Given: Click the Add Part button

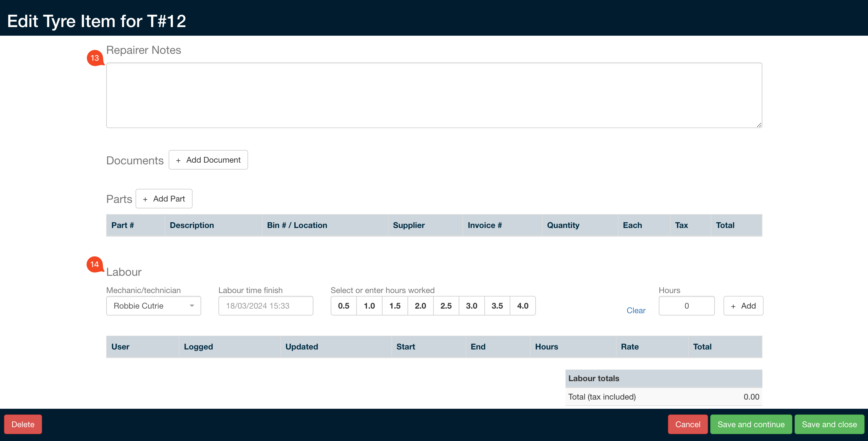Looking at the screenshot, I should pos(164,199).
